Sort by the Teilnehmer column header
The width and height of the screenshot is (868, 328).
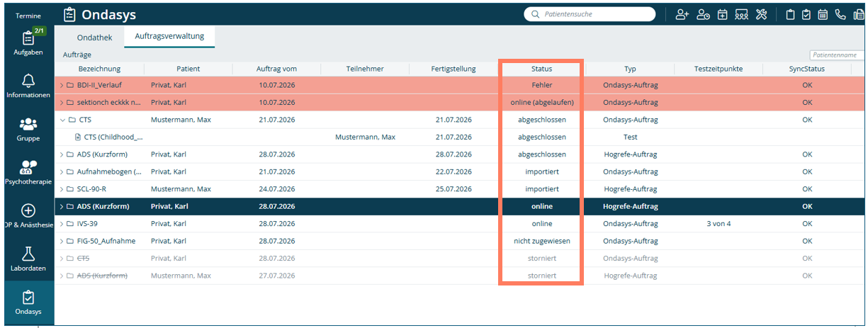[x=365, y=69]
